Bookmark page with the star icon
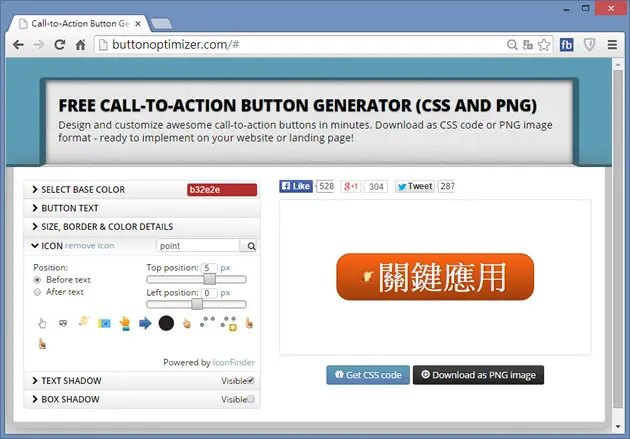Viewport: 630px width, 439px height. point(544,45)
